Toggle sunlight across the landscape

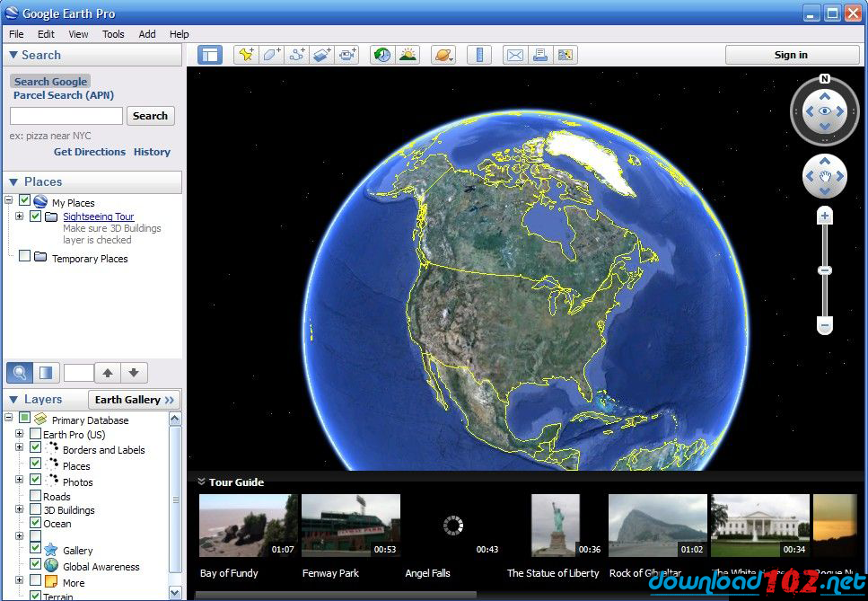[408, 55]
